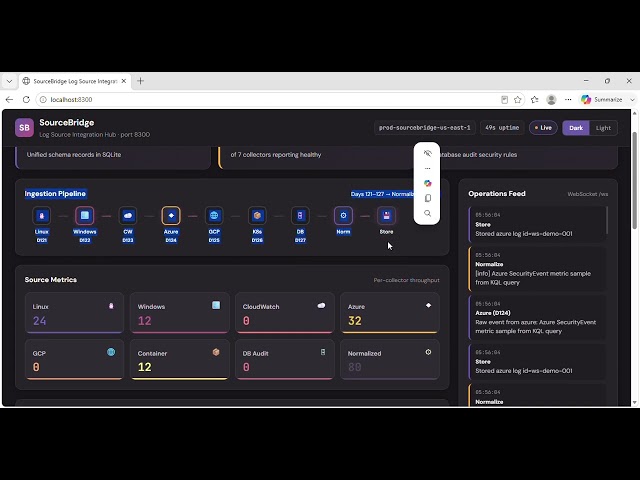This screenshot has width=640, height=480.
Task: Open a new browser tab
Action: (140, 81)
